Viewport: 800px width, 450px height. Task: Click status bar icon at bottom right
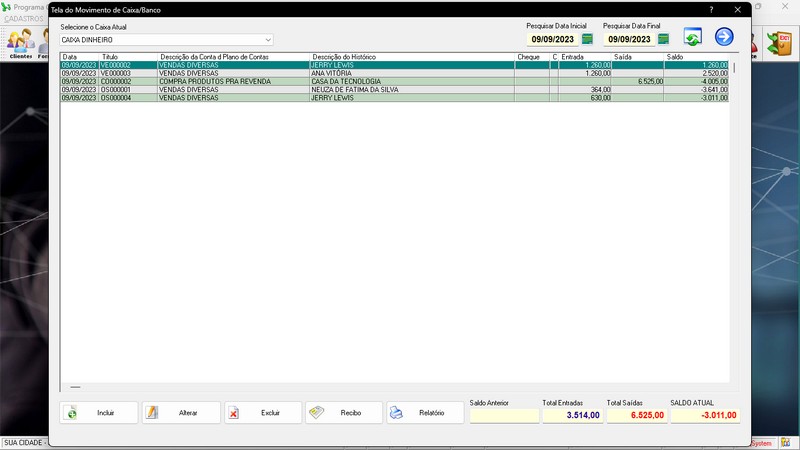point(785,442)
